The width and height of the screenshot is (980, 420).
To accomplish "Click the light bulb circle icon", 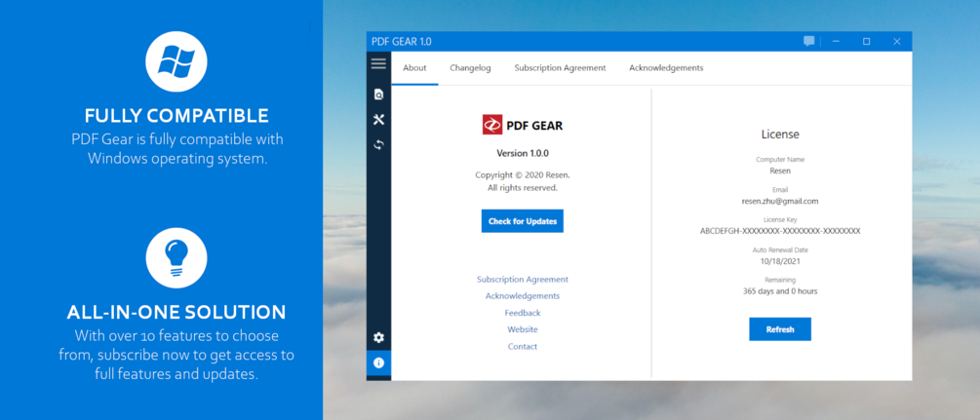I will 176,258.
